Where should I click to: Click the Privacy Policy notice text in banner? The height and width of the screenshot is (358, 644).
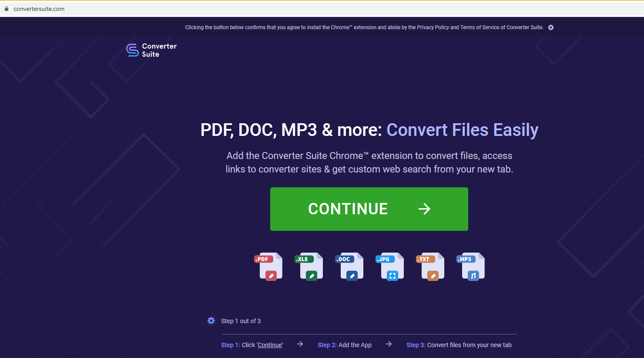(364, 27)
